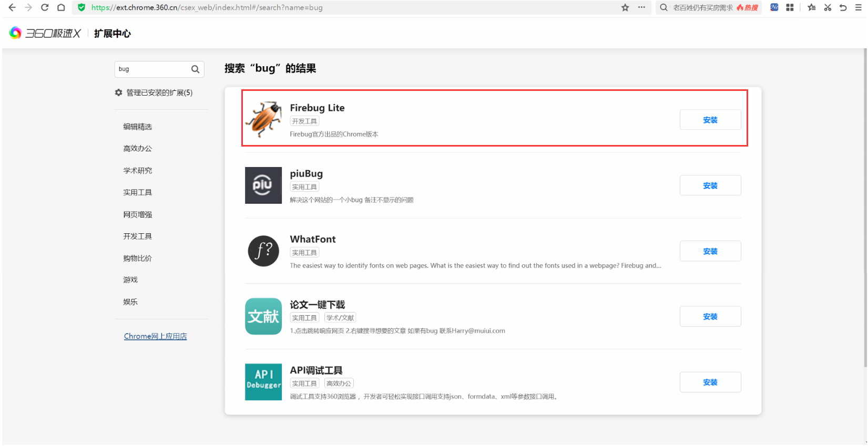The width and height of the screenshot is (868, 446).
Task: Click browser search box hot query text
Action: [x=703, y=7]
